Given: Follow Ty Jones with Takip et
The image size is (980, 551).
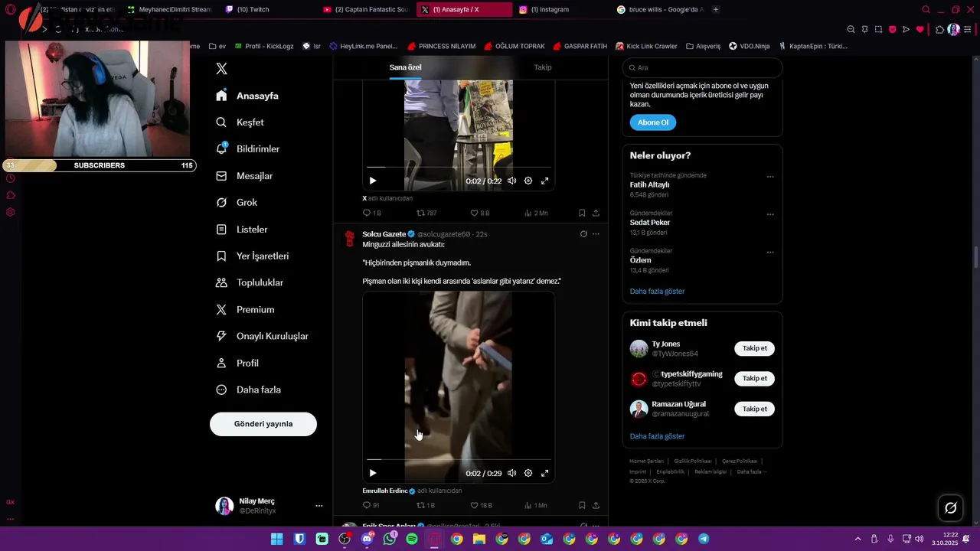Looking at the screenshot, I should point(754,348).
